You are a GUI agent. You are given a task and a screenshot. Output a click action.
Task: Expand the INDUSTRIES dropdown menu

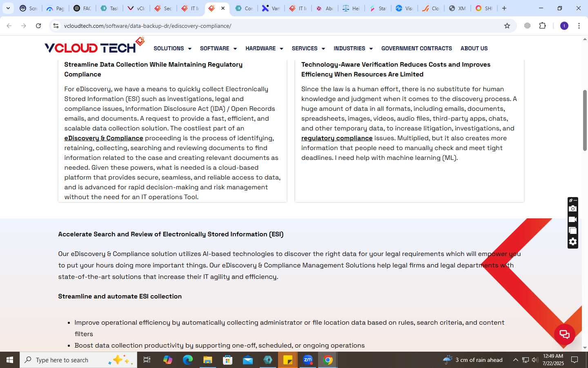353,48
